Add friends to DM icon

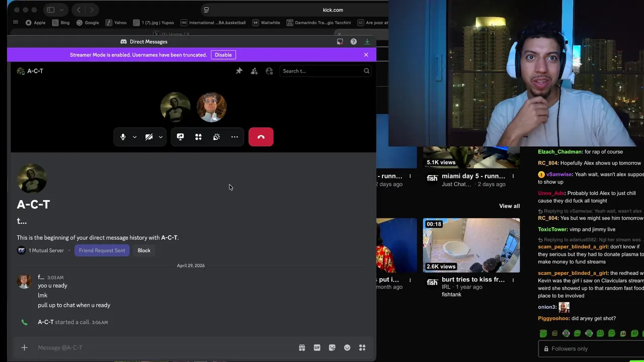pyautogui.click(x=254, y=71)
